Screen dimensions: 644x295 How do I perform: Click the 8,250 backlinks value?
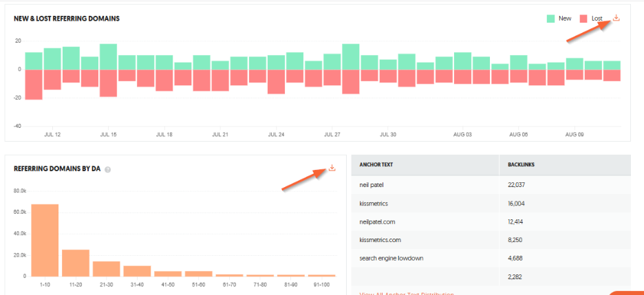(x=515, y=240)
